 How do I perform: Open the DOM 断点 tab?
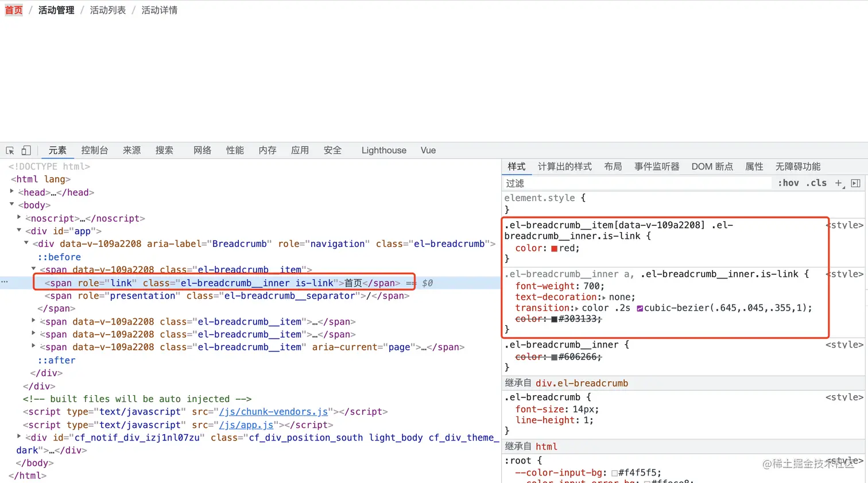click(712, 167)
